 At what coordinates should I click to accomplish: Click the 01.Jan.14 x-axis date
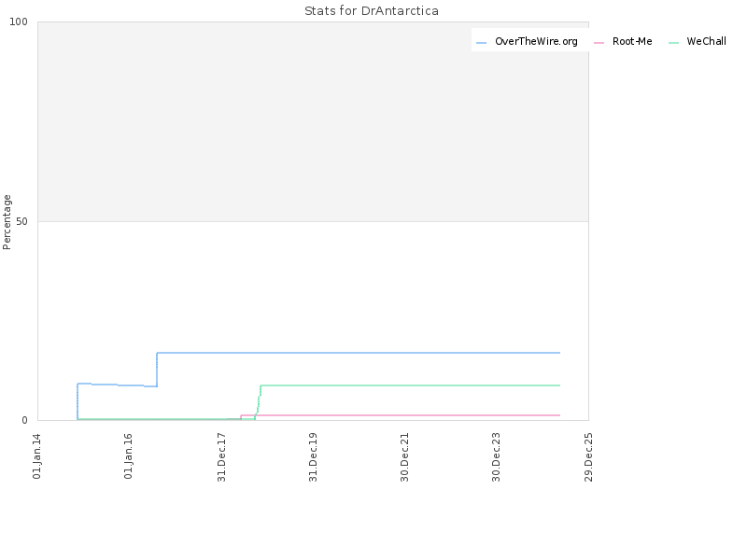pos(36,455)
